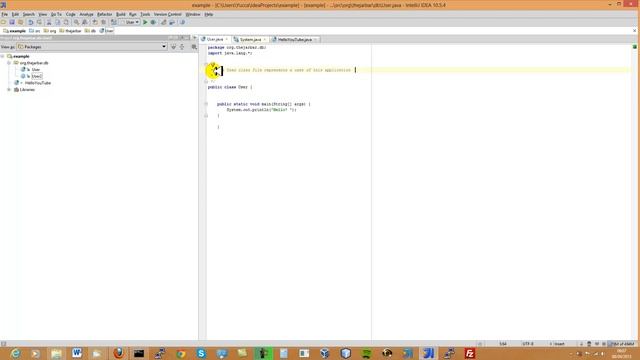The image size is (640, 360).
Task: Open the User run configuration dropdown
Action: click(130, 22)
